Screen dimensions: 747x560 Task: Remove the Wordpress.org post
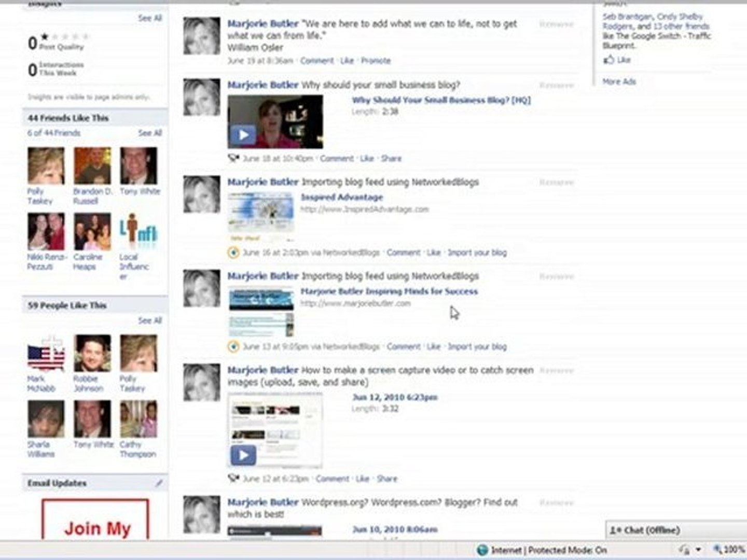click(557, 502)
